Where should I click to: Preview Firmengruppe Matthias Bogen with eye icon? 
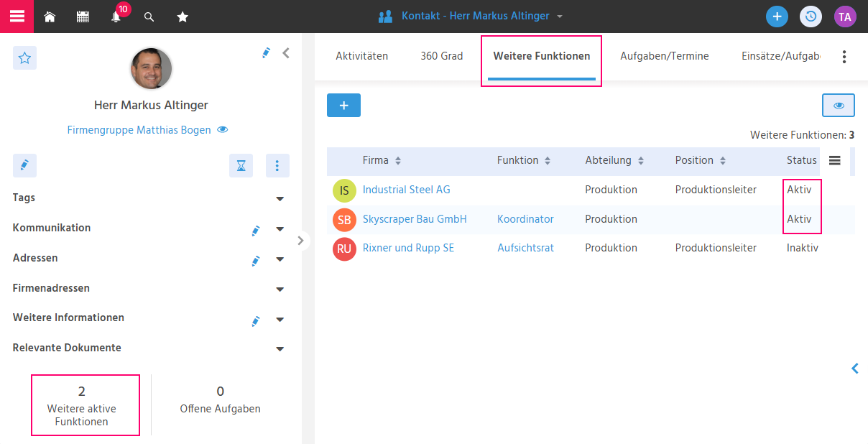tap(223, 130)
